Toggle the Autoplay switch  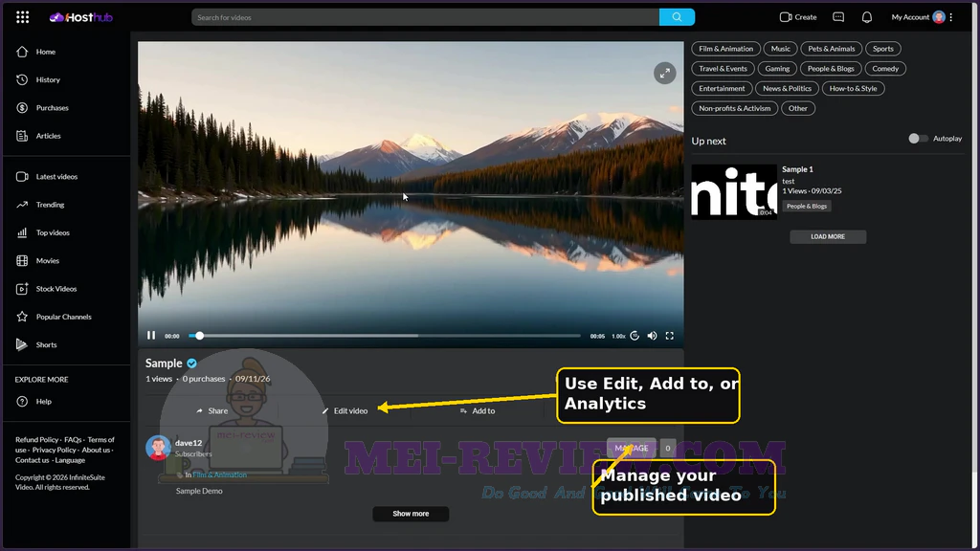tap(918, 139)
